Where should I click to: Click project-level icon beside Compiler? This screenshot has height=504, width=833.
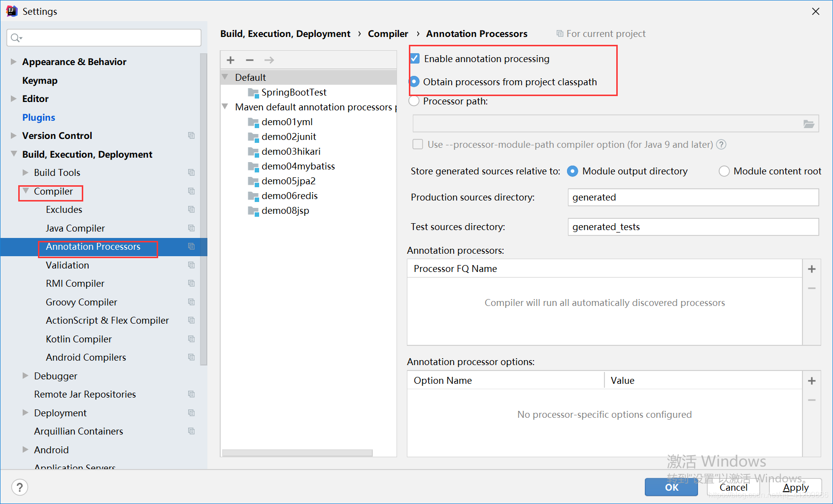192,191
